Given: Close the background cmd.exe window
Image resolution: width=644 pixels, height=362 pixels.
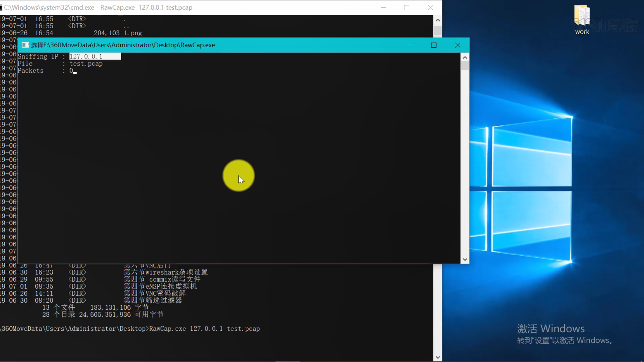Looking at the screenshot, I should [430, 7].
